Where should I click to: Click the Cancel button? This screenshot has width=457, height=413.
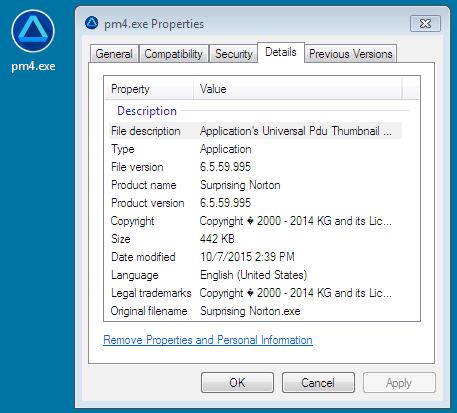[318, 383]
